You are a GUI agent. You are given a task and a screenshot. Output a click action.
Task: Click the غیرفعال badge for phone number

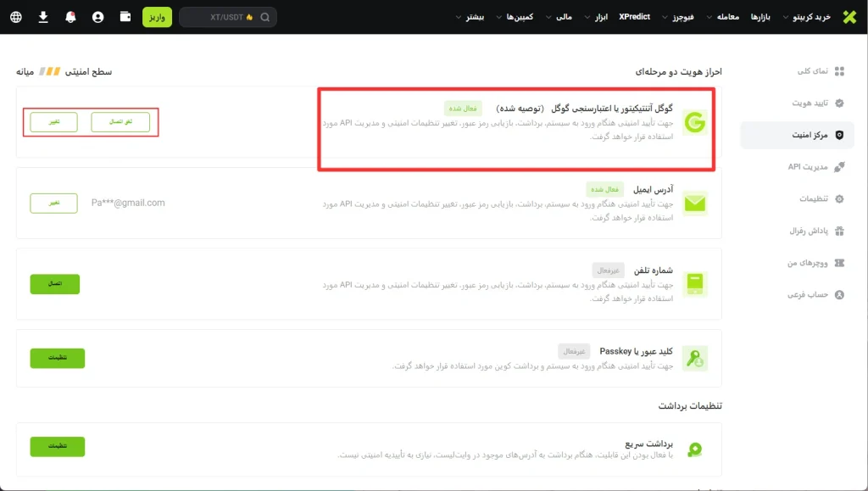pos(609,271)
